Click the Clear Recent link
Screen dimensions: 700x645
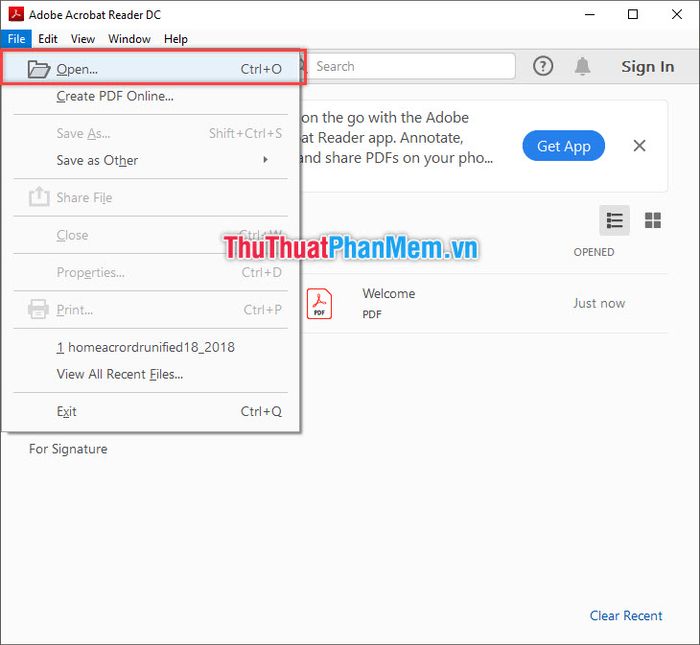coord(626,616)
